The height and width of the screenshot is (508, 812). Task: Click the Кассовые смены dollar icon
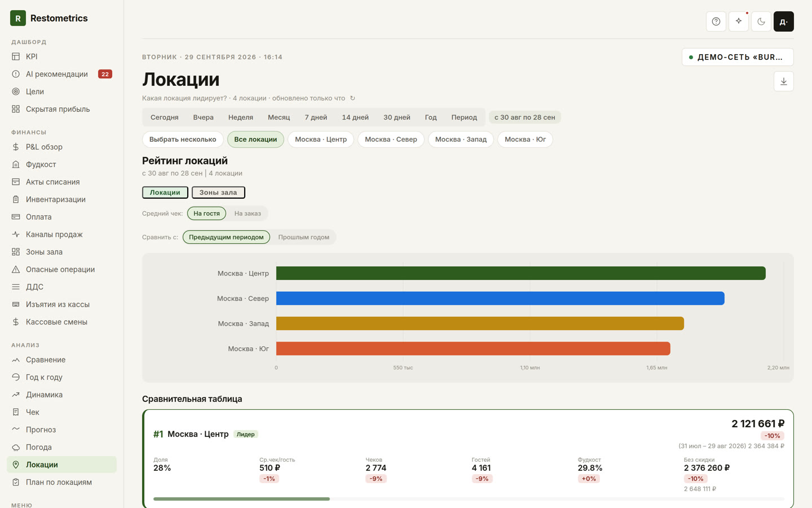pyautogui.click(x=16, y=322)
